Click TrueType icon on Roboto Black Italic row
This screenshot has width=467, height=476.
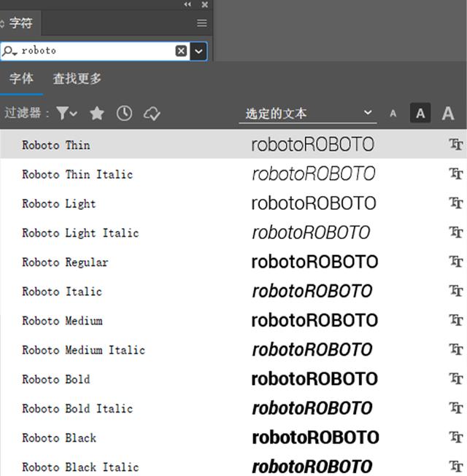456,467
